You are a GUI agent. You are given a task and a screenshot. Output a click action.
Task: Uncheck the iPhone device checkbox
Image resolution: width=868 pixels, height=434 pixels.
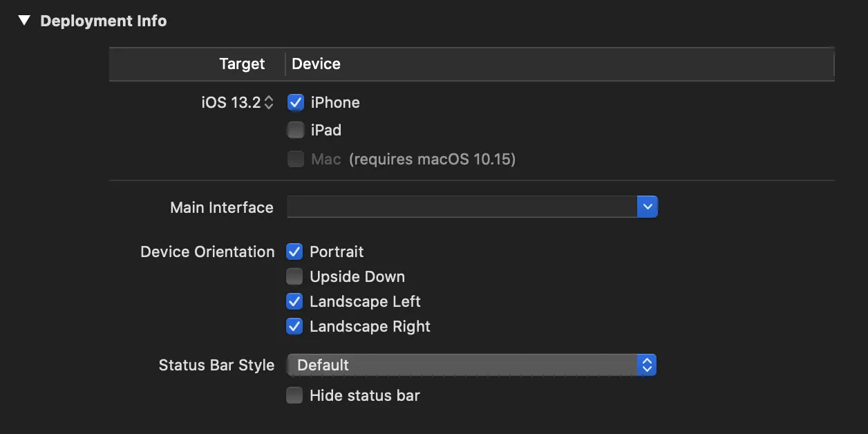[x=296, y=103]
